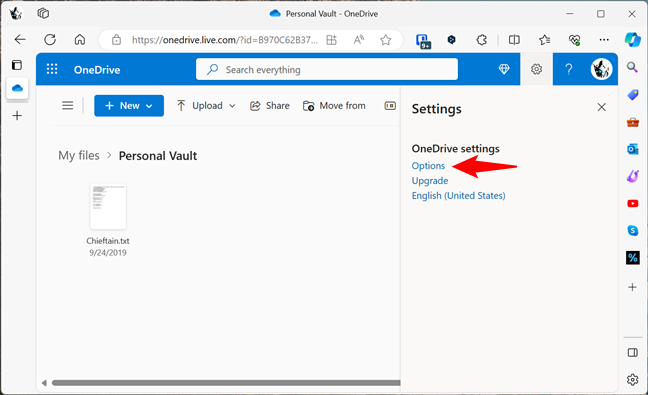Open the sidebar Shopping tag icon

pyautogui.click(x=633, y=95)
